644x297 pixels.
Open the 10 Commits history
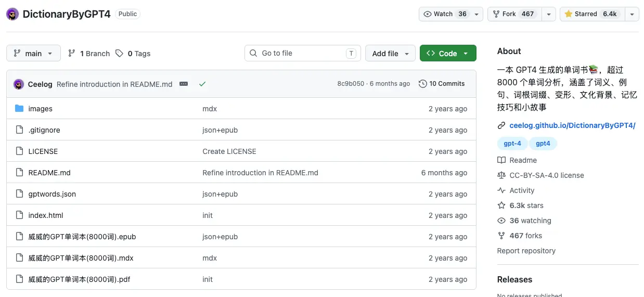click(x=442, y=84)
